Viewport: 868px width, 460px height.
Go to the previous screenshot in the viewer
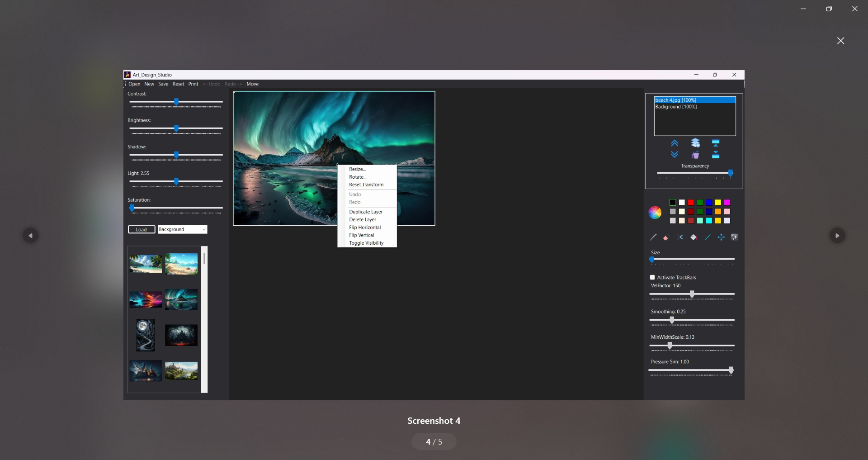pyautogui.click(x=30, y=236)
